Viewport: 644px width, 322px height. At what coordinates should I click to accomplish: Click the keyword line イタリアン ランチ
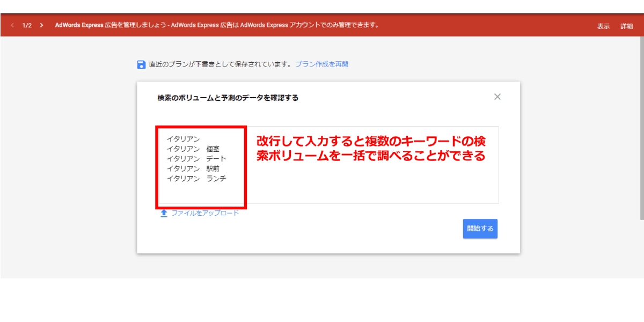[x=196, y=179]
